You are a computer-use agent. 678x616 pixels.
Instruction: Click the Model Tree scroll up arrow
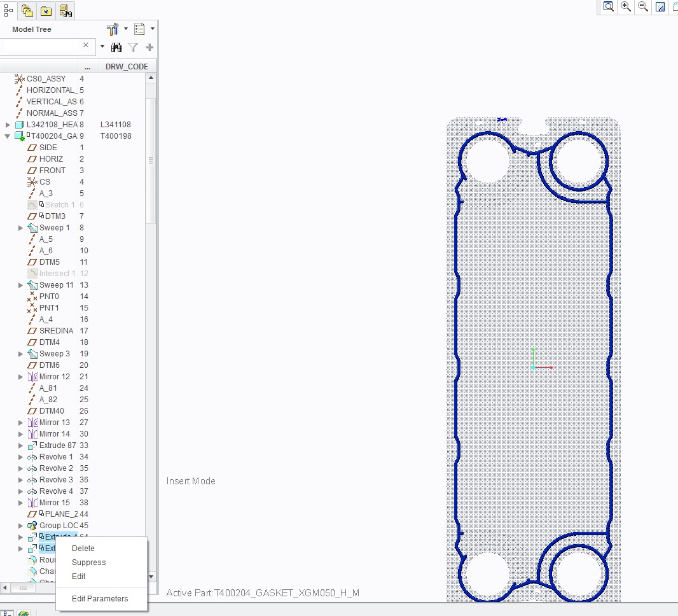pos(151,78)
